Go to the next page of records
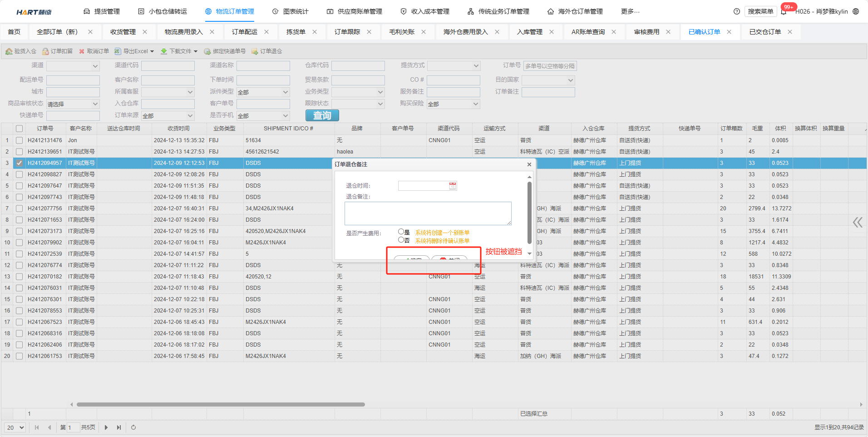Viewport: 868px width, 437px height. pos(106,427)
